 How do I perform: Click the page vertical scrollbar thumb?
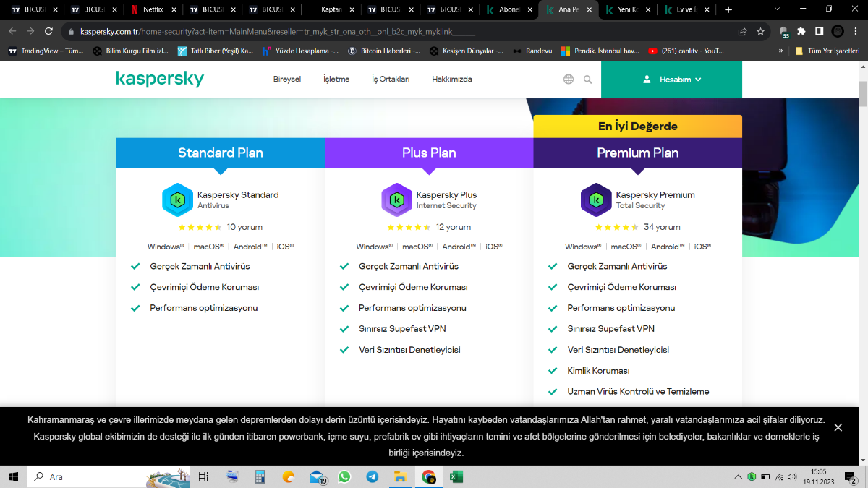coord(862,94)
